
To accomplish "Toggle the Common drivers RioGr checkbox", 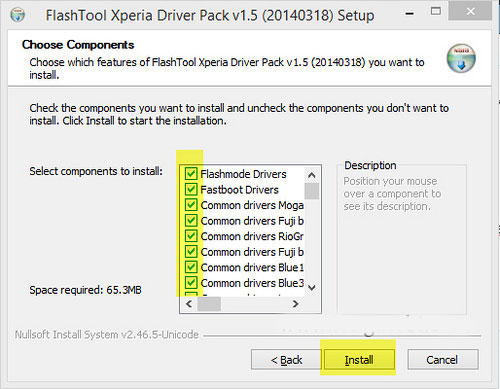I will click(191, 236).
